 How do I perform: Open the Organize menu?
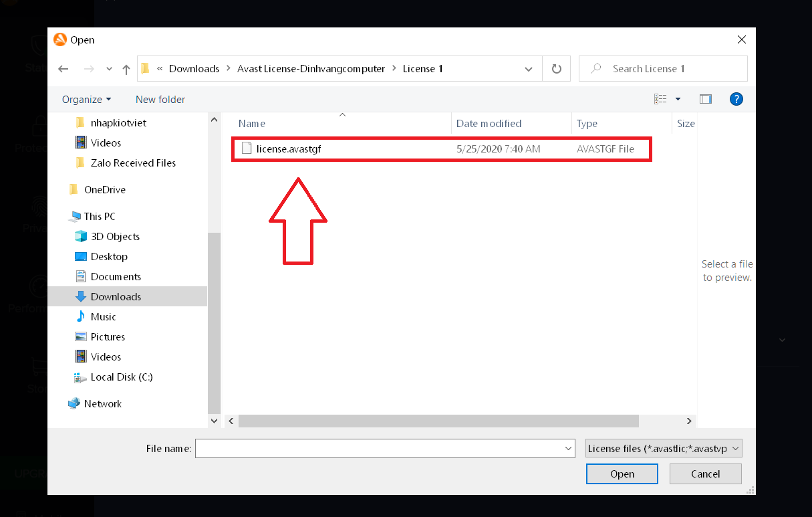tap(86, 99)
